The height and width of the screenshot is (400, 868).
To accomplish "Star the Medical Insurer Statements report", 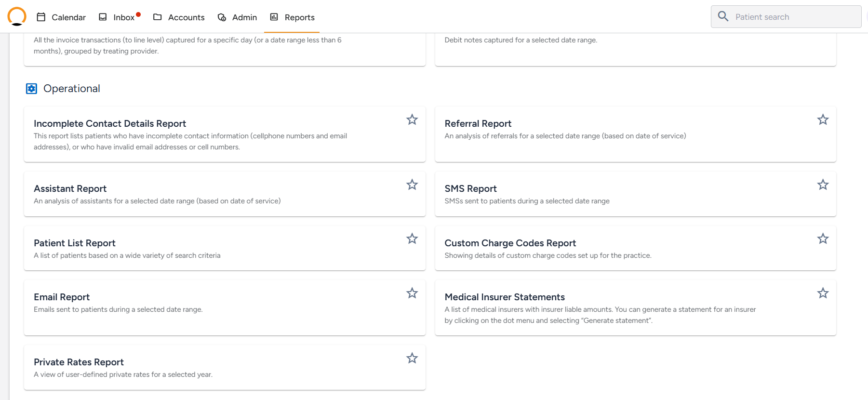I will [x=823, y=293].
